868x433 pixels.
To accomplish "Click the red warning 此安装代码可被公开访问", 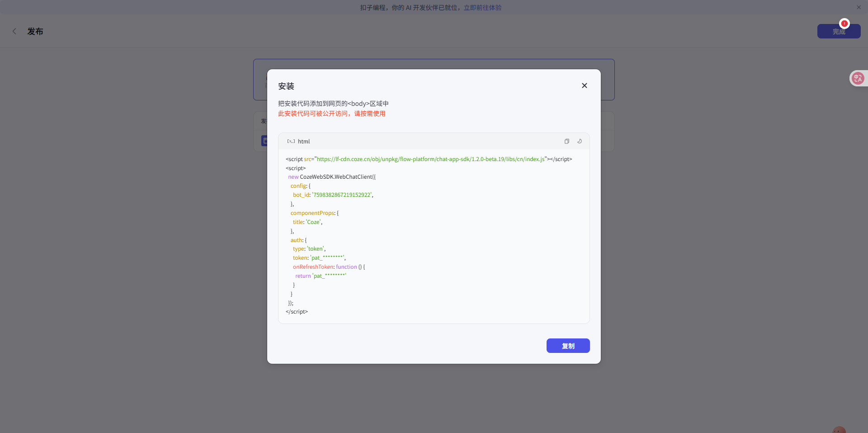I will pos(332,114).
